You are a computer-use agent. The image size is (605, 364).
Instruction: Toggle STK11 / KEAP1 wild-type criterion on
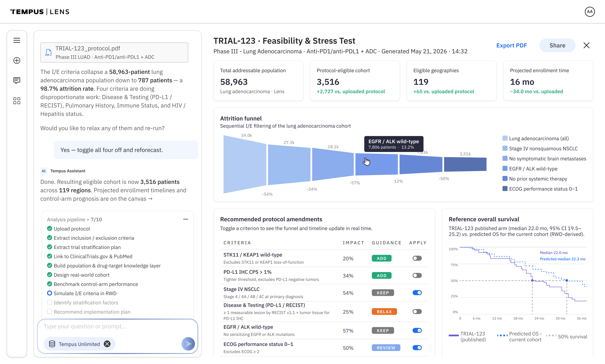pos(417,258)
